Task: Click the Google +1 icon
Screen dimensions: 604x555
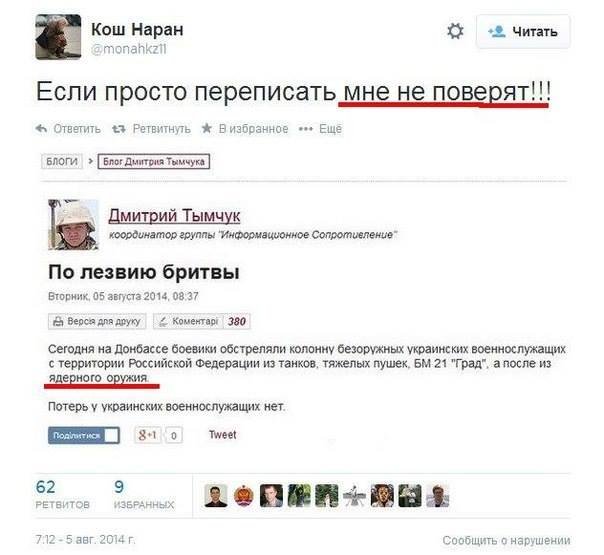Action: tap(148, 435)
